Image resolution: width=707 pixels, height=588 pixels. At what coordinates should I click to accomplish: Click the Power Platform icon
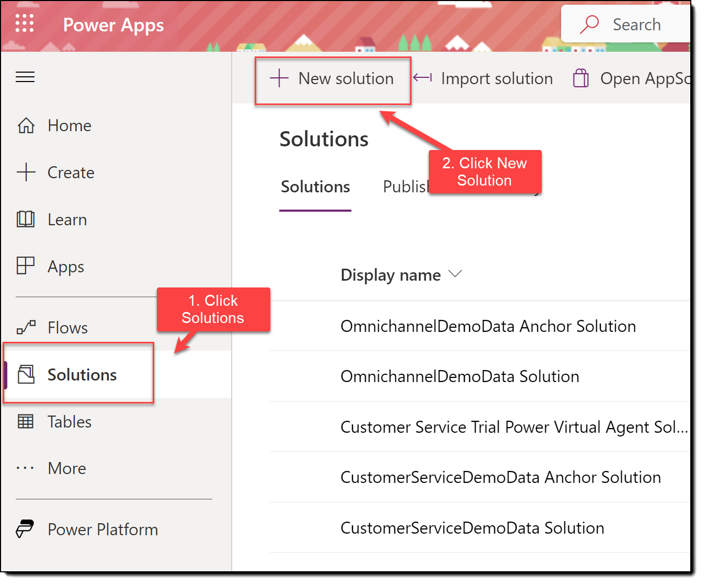point(25,529)
